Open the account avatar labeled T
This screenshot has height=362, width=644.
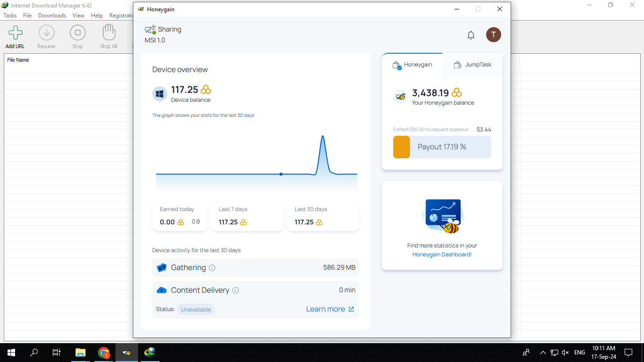494,34
